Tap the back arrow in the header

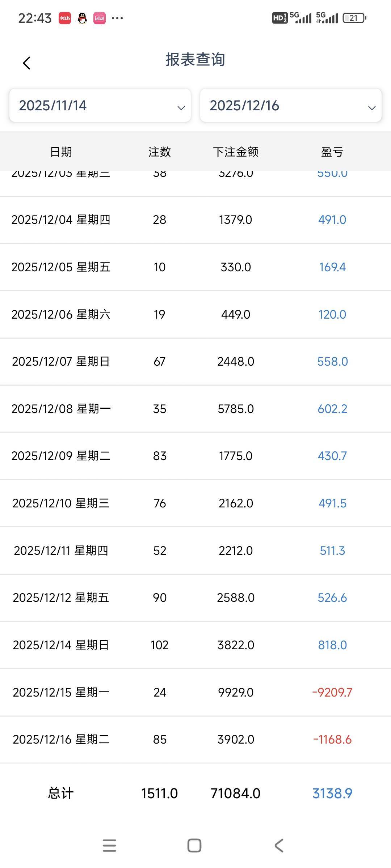(x=26, y=63)
